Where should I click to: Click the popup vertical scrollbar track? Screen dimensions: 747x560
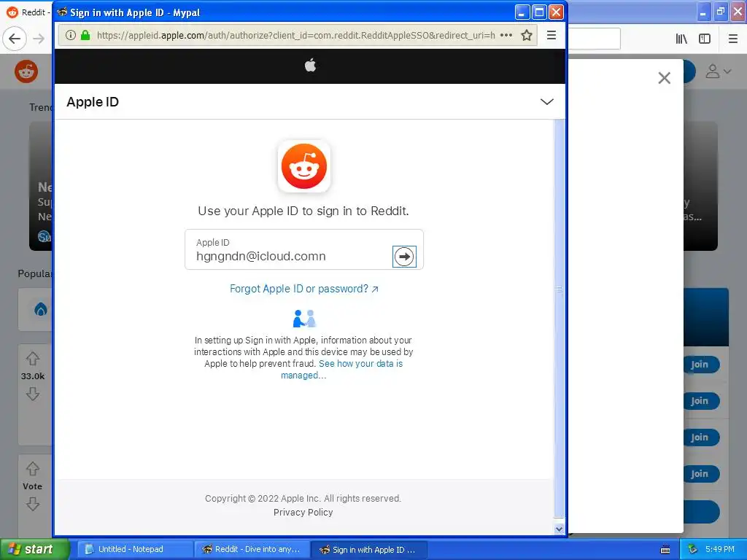pyautogui.click(x=559, y=319)
